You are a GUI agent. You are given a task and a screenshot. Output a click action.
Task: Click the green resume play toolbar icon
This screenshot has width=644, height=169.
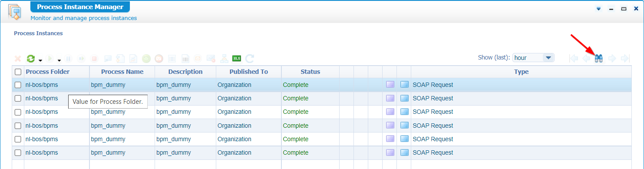click(x=50, y=58)
